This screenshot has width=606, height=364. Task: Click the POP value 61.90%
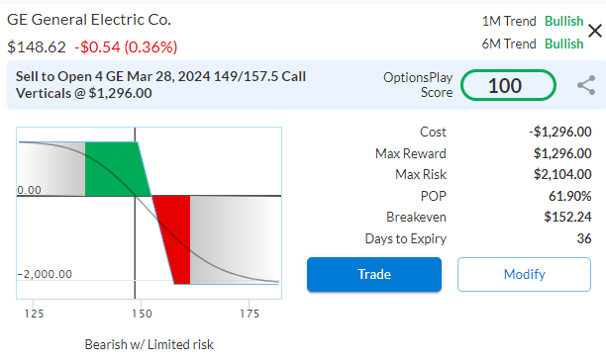point(570,196)
